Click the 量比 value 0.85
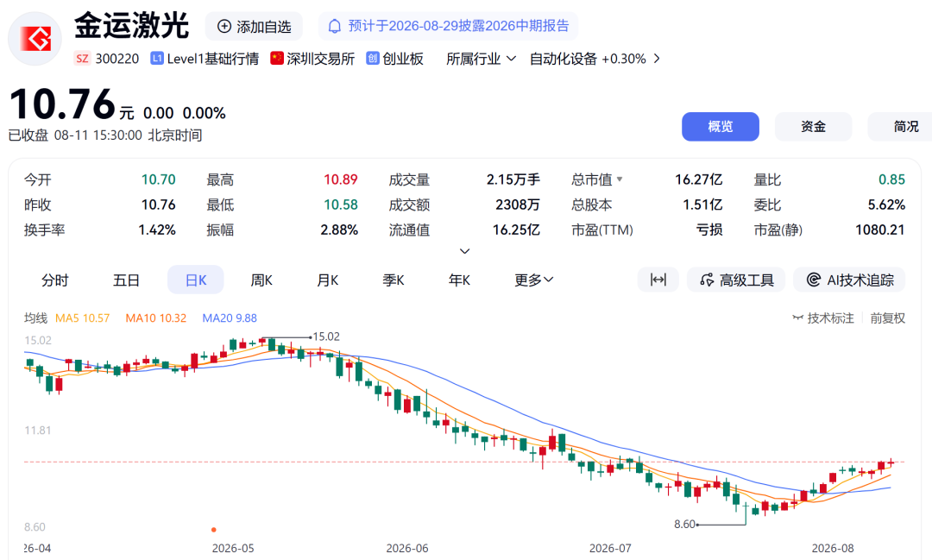This screenshot has height=560, width=932. [891, 179]
